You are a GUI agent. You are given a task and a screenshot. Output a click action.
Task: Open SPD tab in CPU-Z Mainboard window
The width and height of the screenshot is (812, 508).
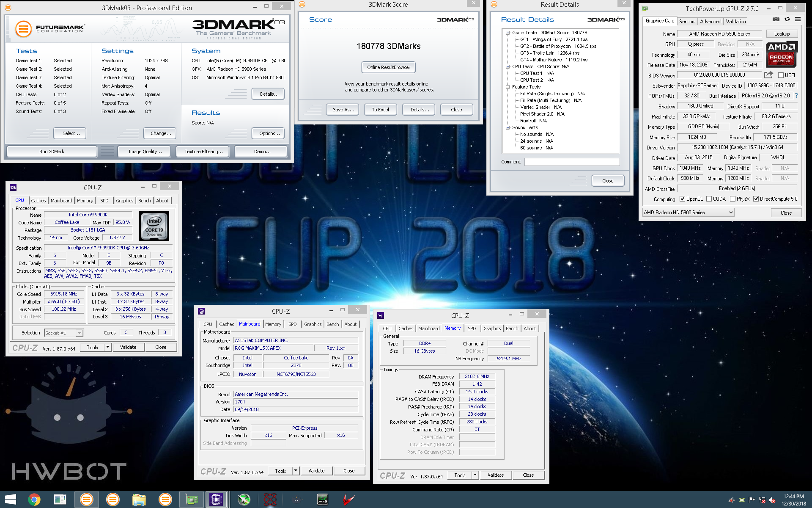(x=293, y=324)
